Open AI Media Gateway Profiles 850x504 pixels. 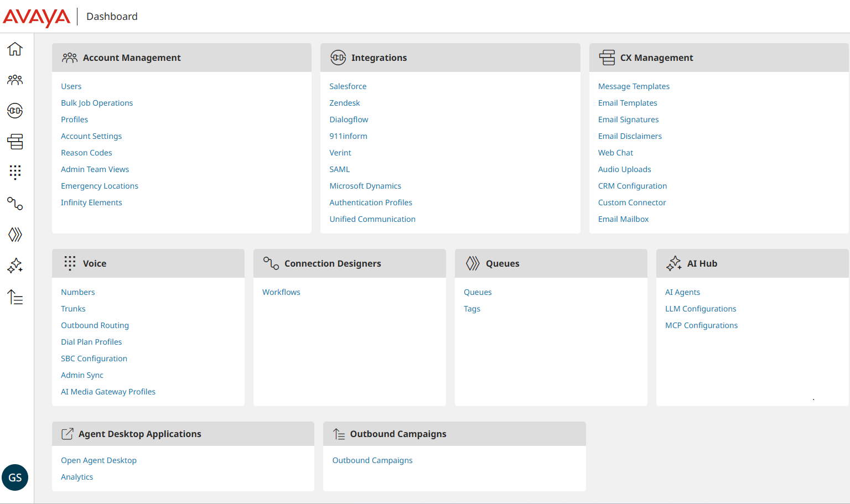click(x=108, y=392)
